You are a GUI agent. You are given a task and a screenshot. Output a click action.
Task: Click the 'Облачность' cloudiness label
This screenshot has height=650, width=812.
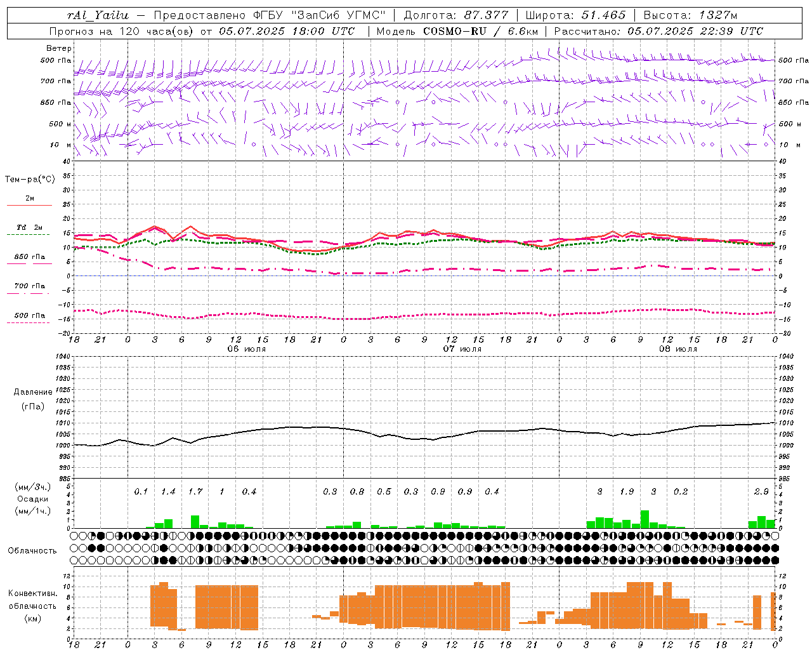[x=32, y=551]
